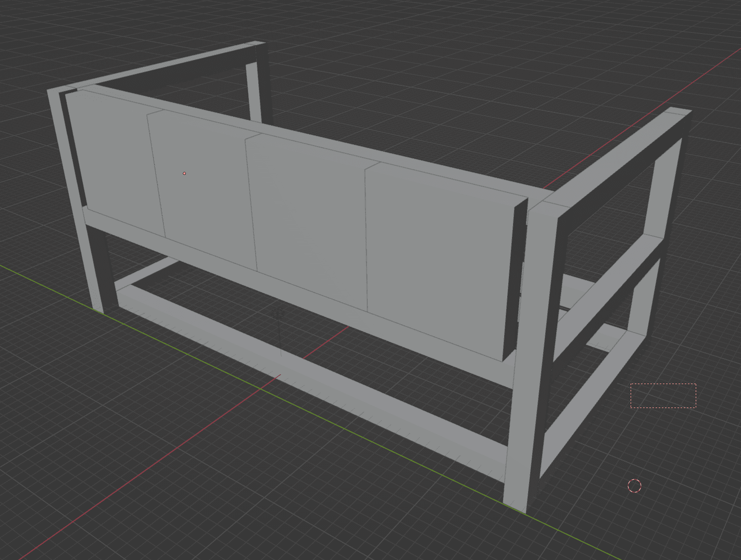The height and width of the screenshot is (560, 741).
Task: Click the small red origin dot on backrest
Action: tap(184, 173)
